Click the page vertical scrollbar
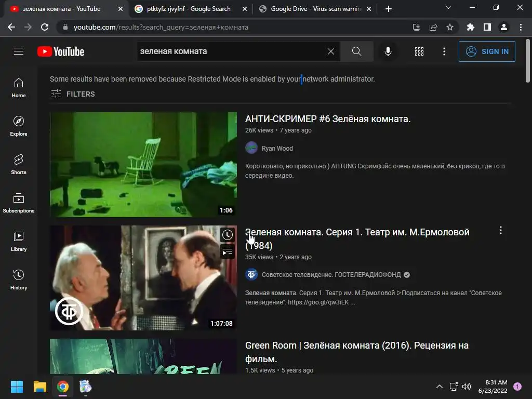This screenshot has height=399, width=532. tap(528, 60)
